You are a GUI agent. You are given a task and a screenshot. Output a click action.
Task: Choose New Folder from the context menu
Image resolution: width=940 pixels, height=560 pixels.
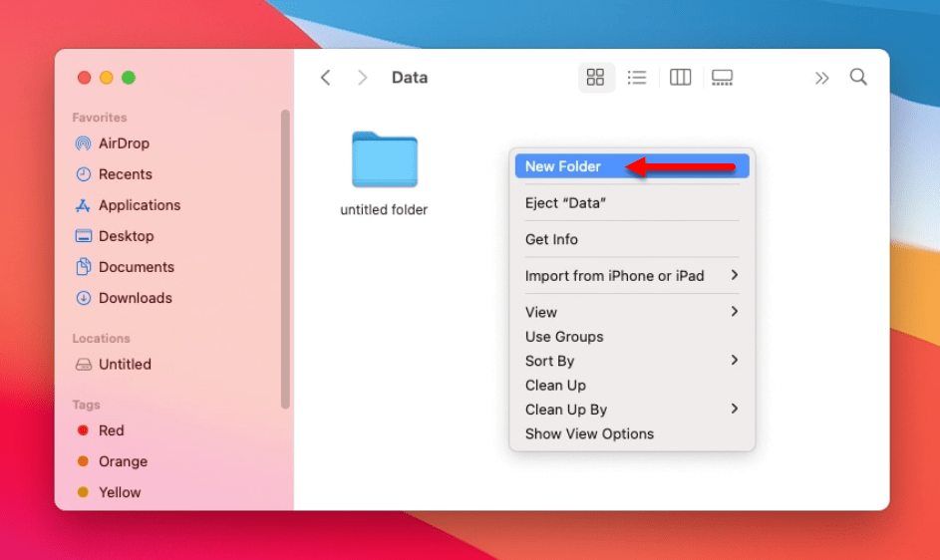point(632,166)
